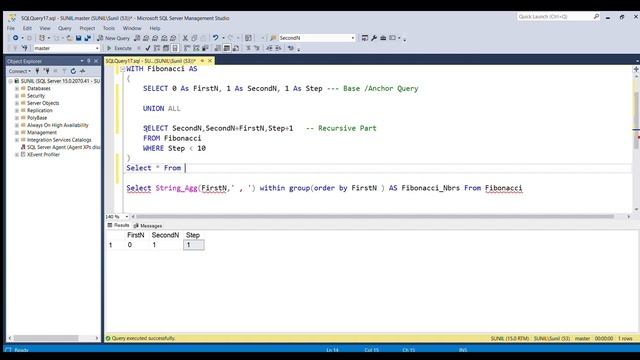Open the View menu
The width and height of the screenshot is (640, 360).
pyautogui.click(x=45, y=28)
